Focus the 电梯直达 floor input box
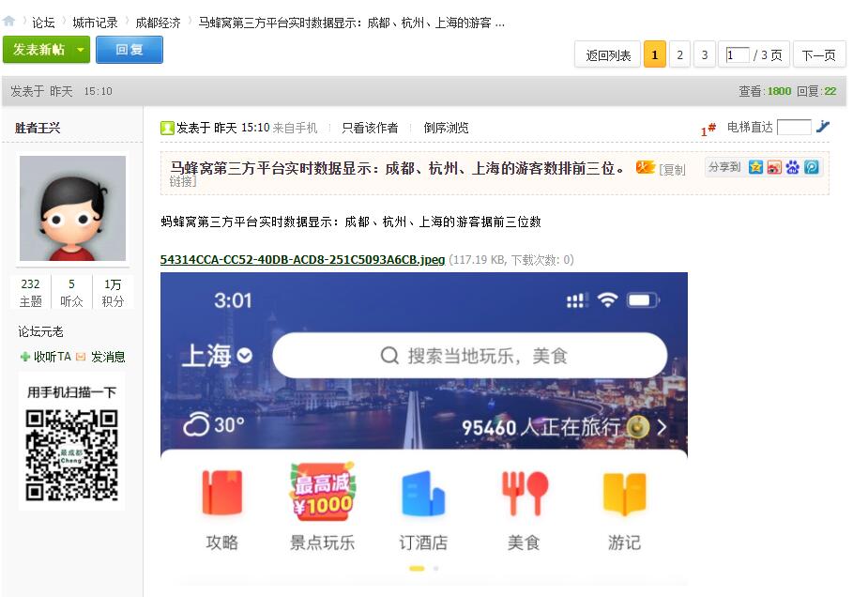Viewport: 868px width, 597px height. click(x=794, y=128)
